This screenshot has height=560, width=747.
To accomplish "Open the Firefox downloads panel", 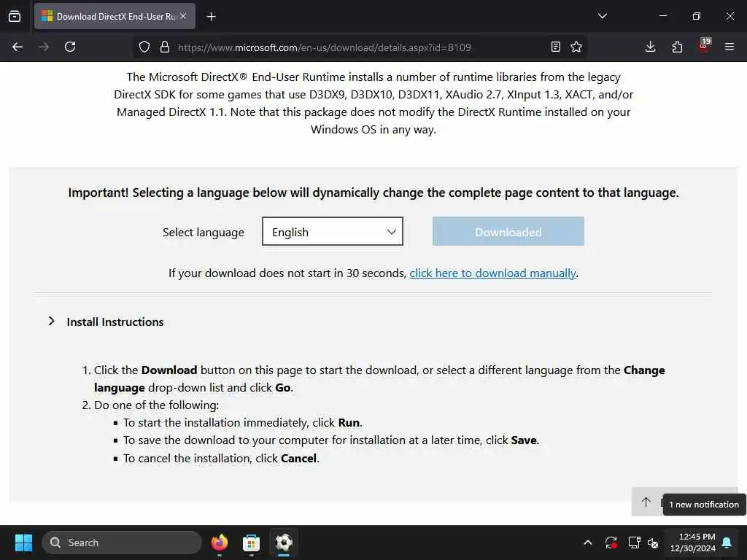I will click(x=650, y=47).
